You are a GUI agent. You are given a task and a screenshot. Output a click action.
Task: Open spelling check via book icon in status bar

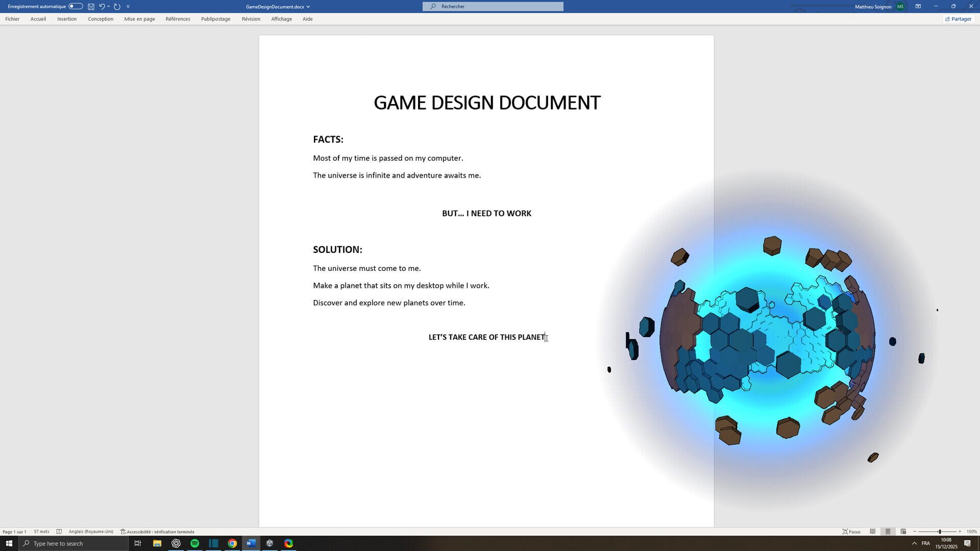click(x=60, y=531)
